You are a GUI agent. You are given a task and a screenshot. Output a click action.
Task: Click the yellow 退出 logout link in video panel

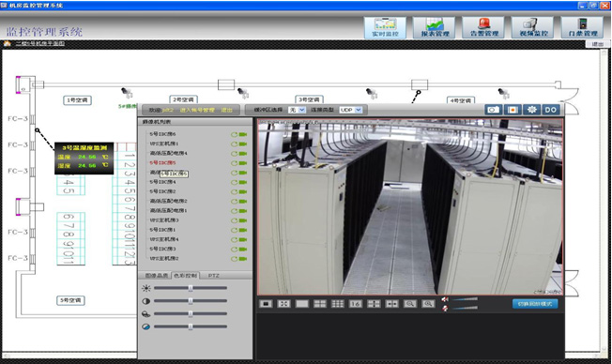coord(226,111)
